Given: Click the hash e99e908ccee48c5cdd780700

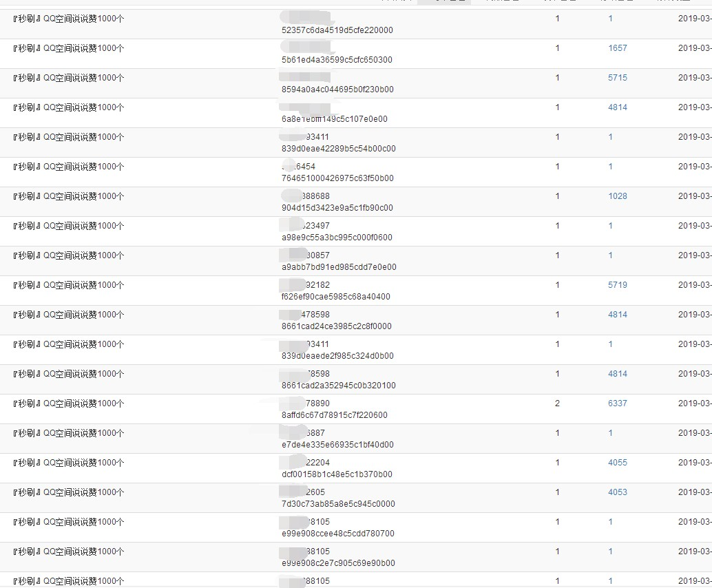Looking at the screenshot, I should (337, 534).
